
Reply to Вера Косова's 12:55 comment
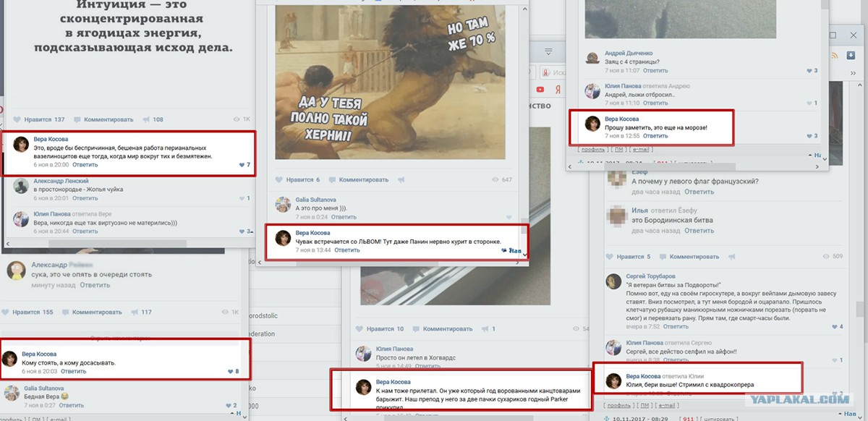pyautogui.click(x=655, y=135)
